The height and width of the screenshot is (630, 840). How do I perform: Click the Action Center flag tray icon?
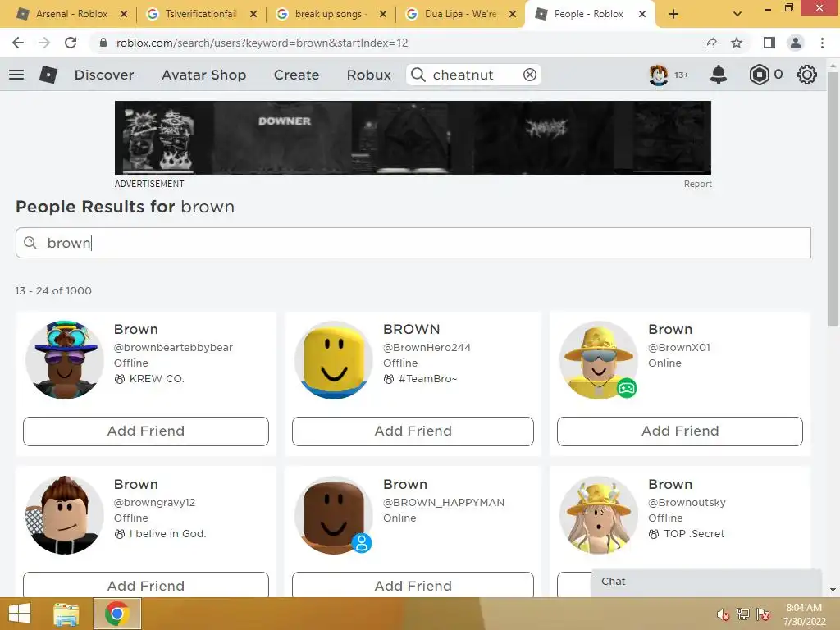pyautogui.click(x=763, y=614)
